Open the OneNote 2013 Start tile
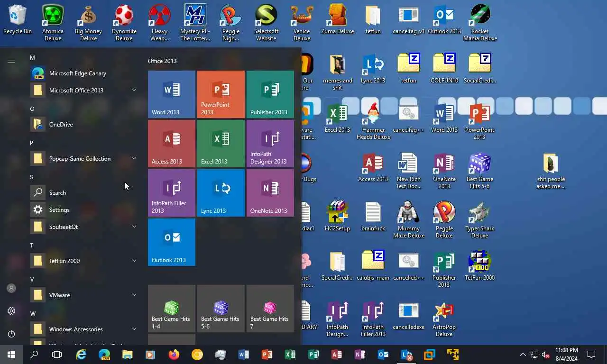 [x=270, y=193]
